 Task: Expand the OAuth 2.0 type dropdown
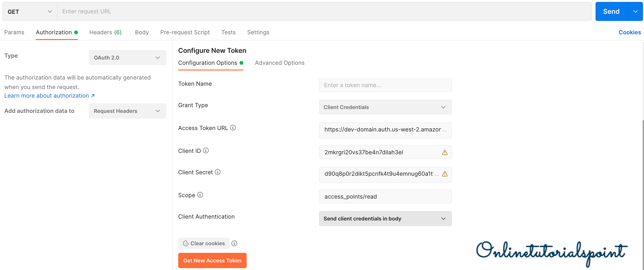tap(127, 58)
